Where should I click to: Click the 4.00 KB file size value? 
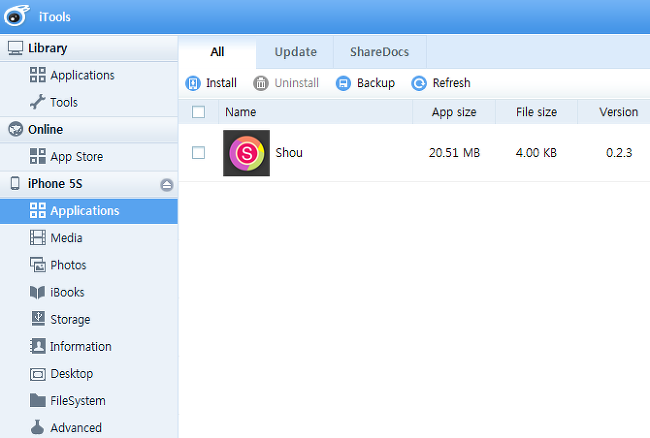point(536,152)
